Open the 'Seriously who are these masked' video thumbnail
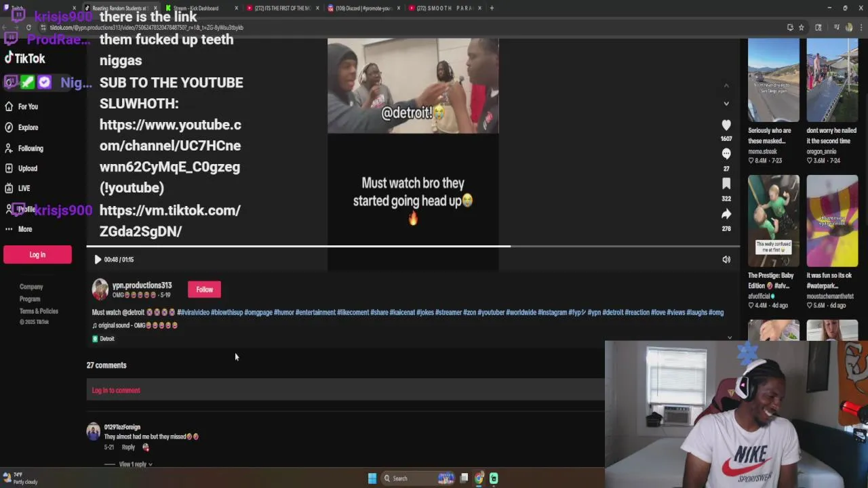Viewport: 868px width, 488px height. (x=773, y=80)
